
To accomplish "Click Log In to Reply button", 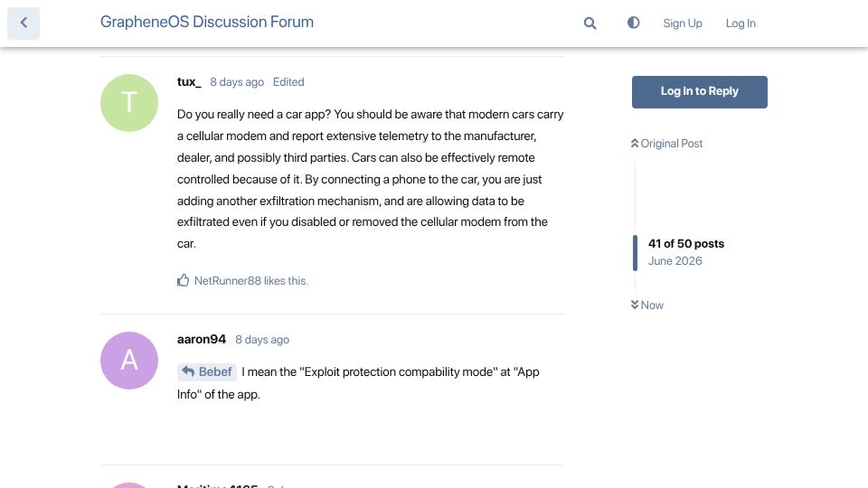I will click(700, 92).
